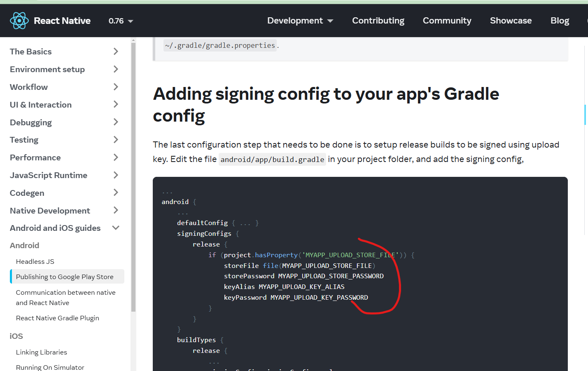Open the Development menu

[300, 21]
